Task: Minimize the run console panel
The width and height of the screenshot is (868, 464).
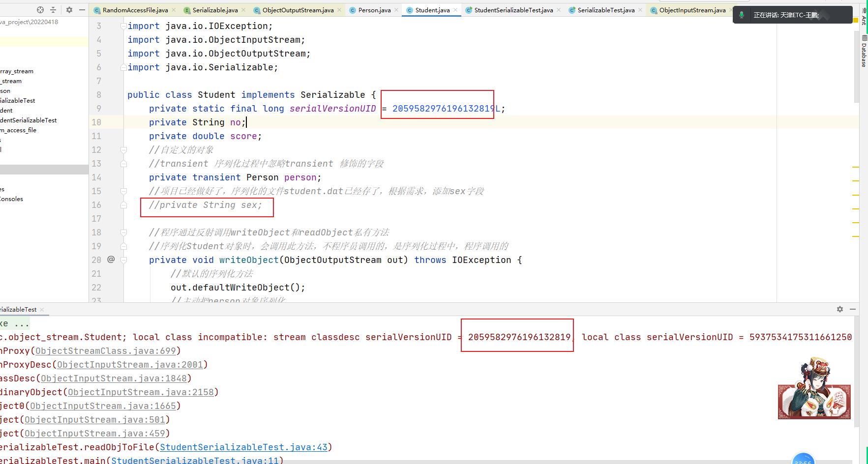Action: [x=853, y=309]
